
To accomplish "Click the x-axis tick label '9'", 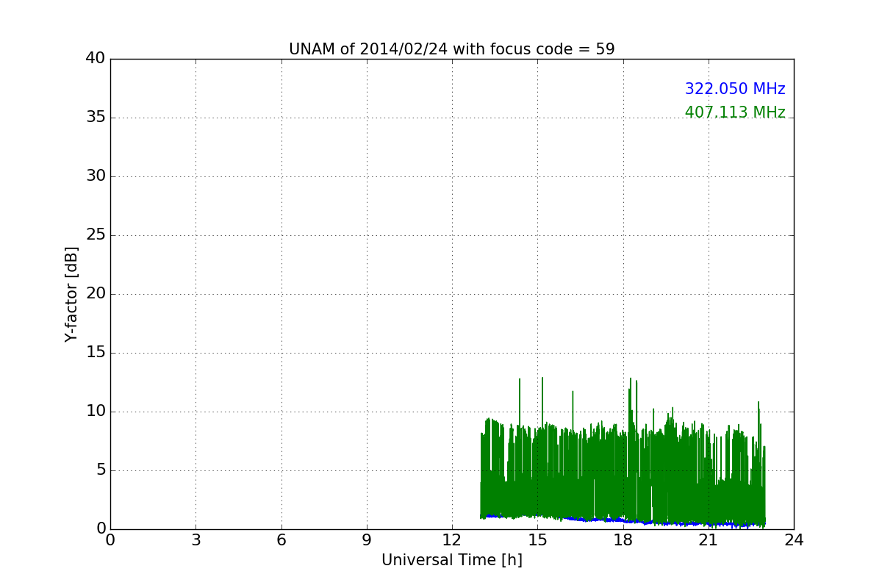I will click(367, 540).
